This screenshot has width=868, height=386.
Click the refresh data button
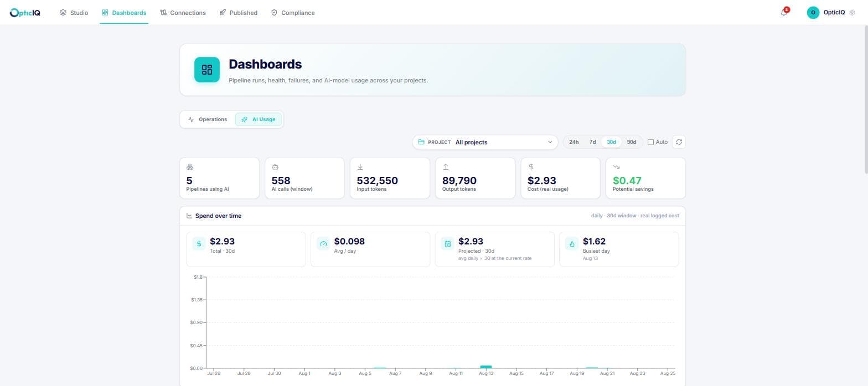click(679, 142)
